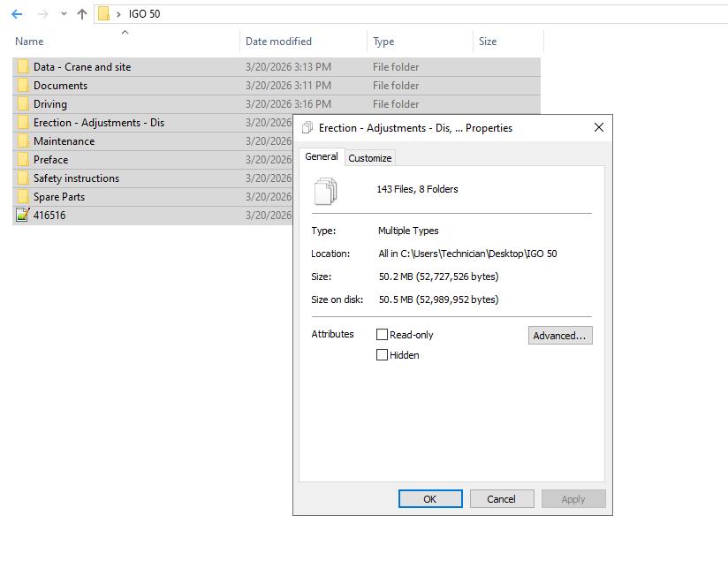Click the Spare Parts folder icon
728x561 pixels.
pos(22,197)
